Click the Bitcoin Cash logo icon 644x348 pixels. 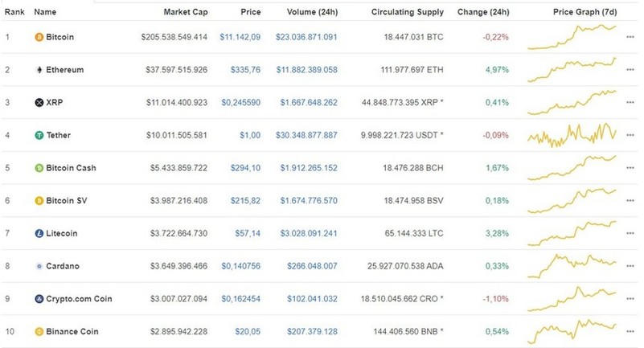[39, 168]
